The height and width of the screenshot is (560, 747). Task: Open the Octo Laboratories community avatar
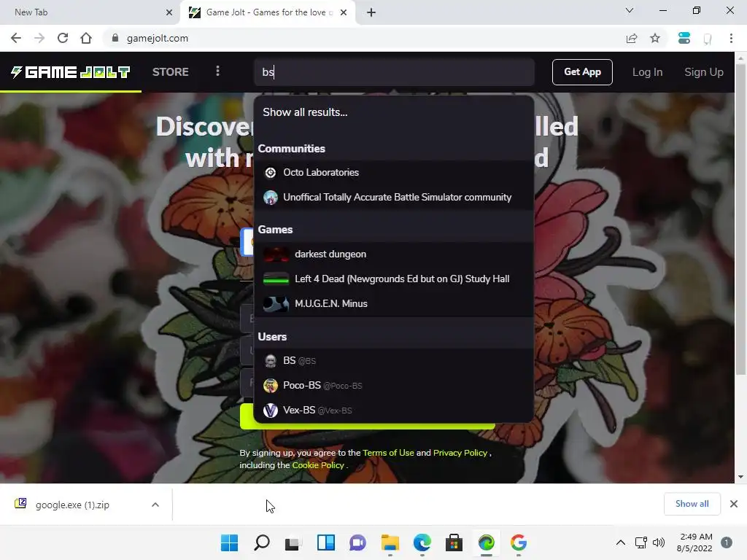pyautogui.click(x=270, y=172)
